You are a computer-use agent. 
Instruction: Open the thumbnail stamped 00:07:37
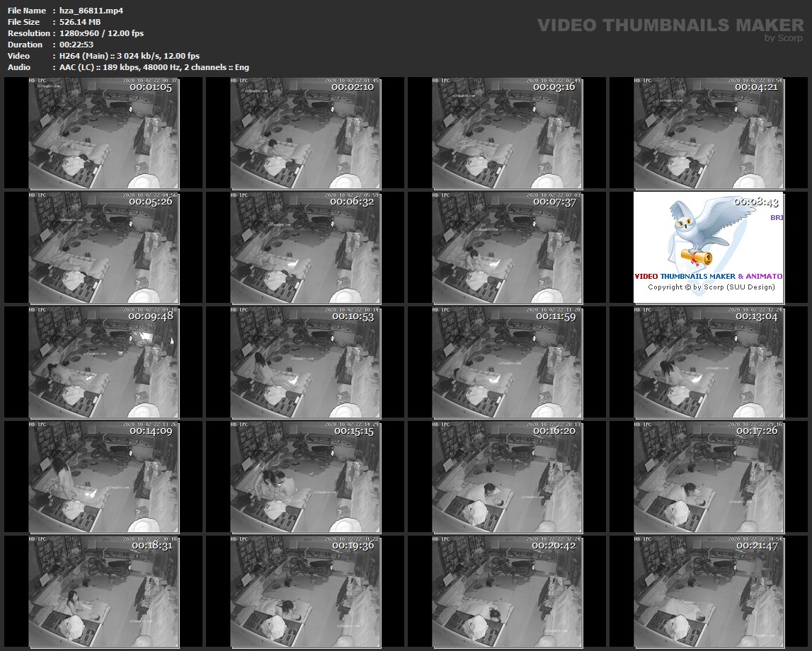[508, 248]
